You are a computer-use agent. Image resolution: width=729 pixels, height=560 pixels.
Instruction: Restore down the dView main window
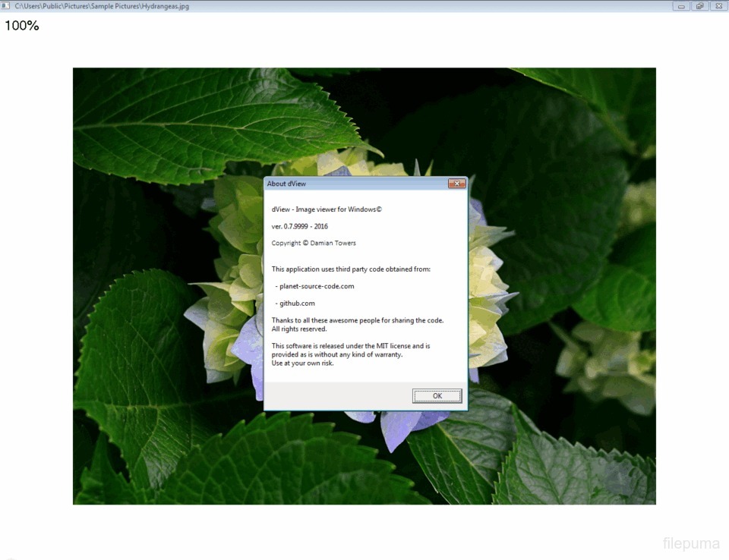pyautogui.click(x=699, y=6)
